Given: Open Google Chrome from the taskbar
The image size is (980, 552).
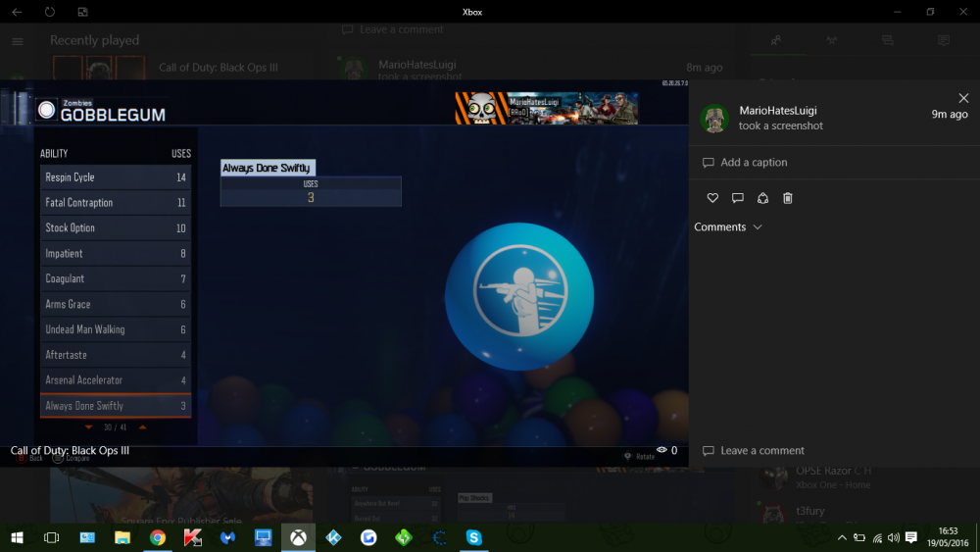Looking at the screenshot, I should pos(158,537).
